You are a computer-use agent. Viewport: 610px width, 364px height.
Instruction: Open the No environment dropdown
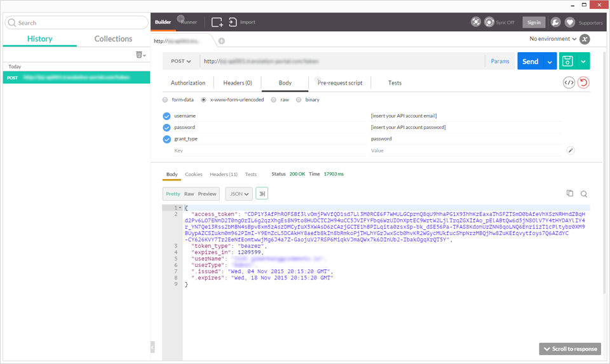(x=552, y=39)
